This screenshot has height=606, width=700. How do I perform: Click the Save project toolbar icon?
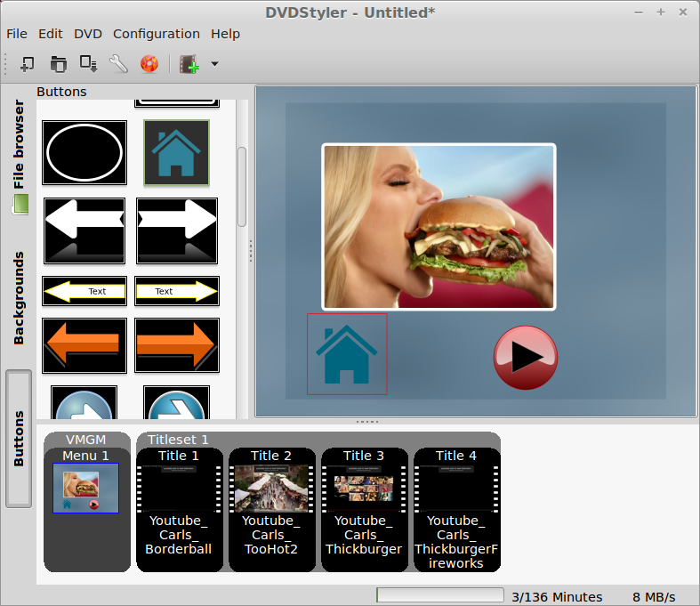point(88,64)
